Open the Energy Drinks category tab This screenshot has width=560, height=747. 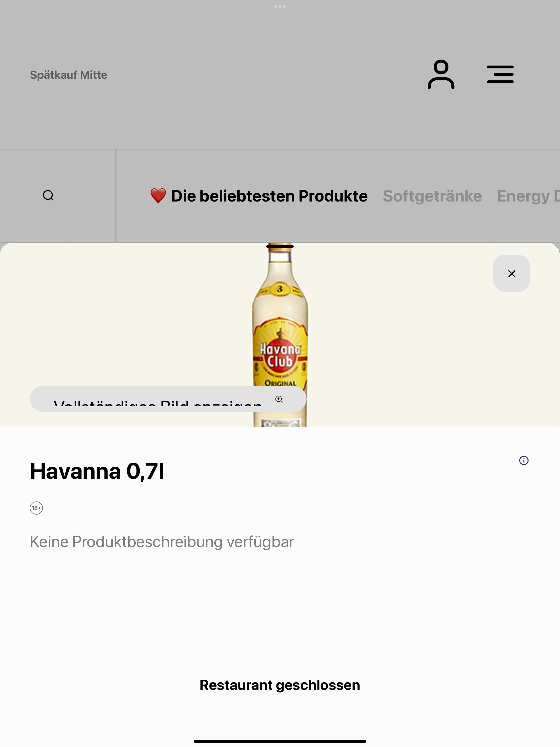(528, 196)
